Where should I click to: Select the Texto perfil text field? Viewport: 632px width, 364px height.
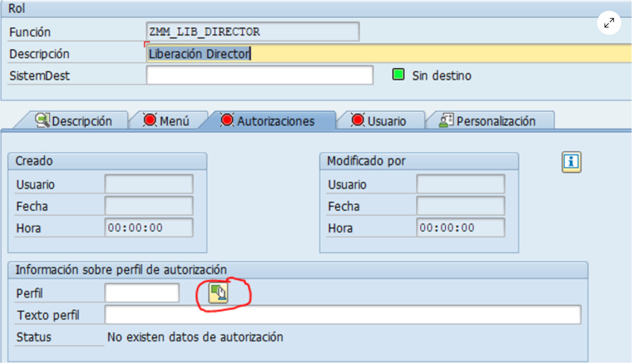[x=343, y=315]
